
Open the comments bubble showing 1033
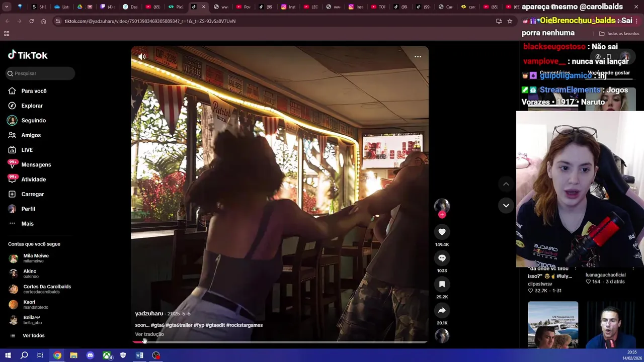442,258
